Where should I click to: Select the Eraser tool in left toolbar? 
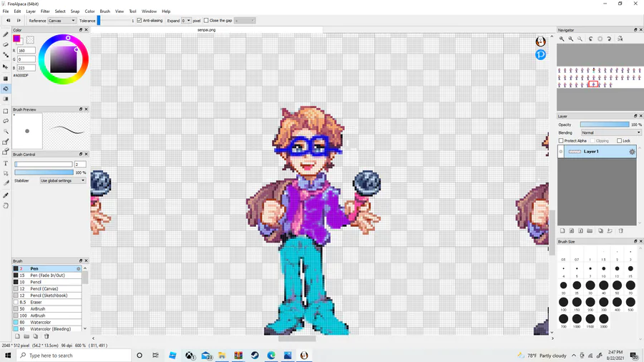(x=6, y=45)
